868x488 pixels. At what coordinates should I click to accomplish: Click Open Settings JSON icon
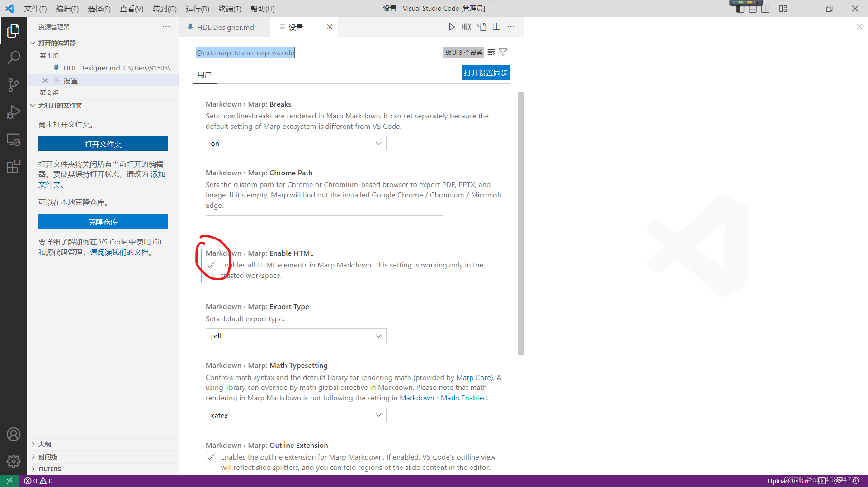coord(482,27)
